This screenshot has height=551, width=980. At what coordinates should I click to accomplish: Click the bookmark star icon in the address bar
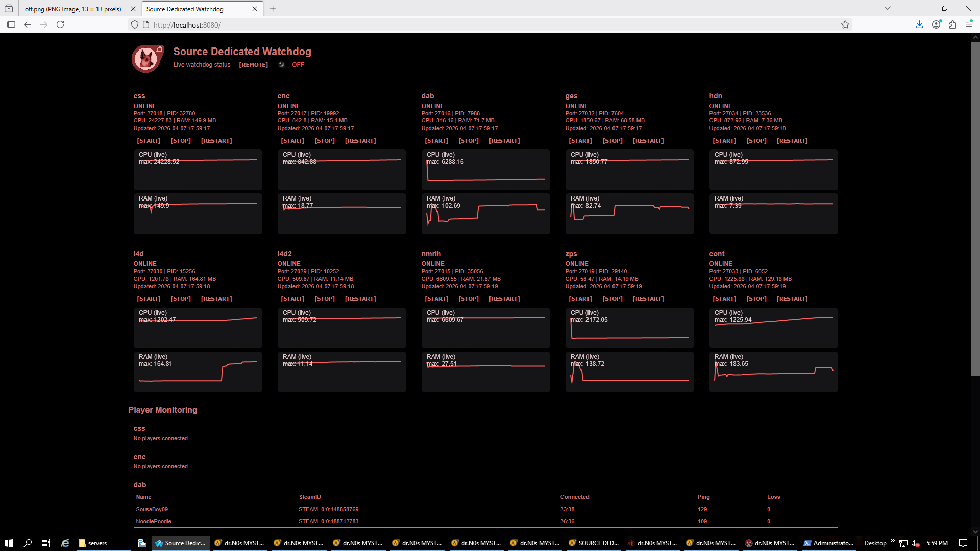click(845, 24)
